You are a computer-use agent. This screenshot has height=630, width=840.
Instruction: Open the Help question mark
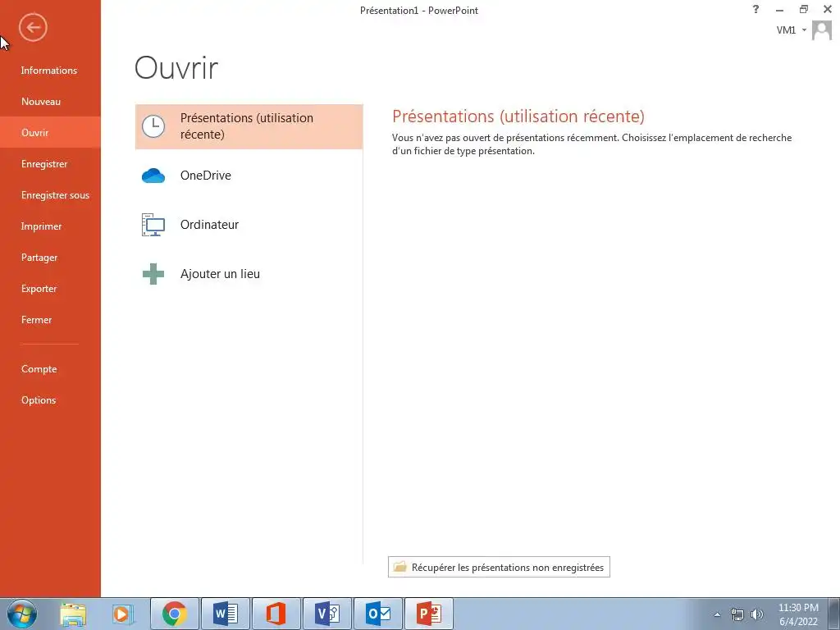click(756, 9)
